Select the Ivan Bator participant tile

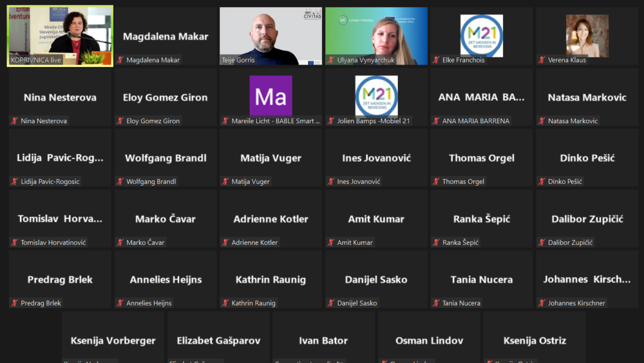[324, 337]
